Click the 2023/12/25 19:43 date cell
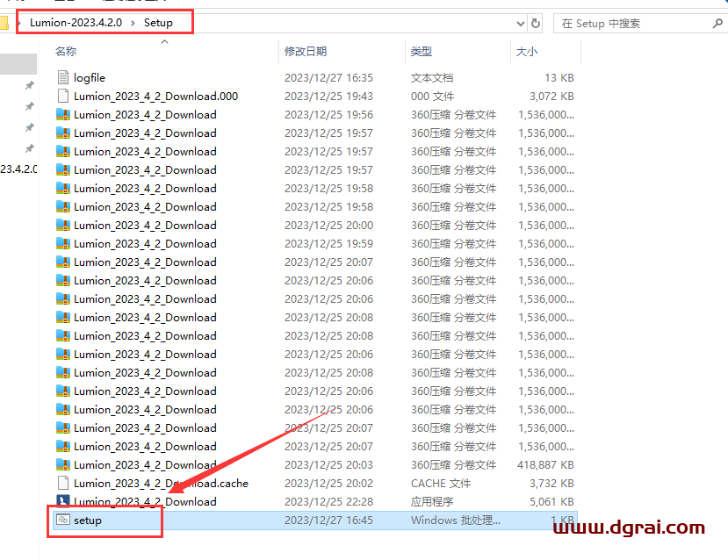 coord(328,96)
